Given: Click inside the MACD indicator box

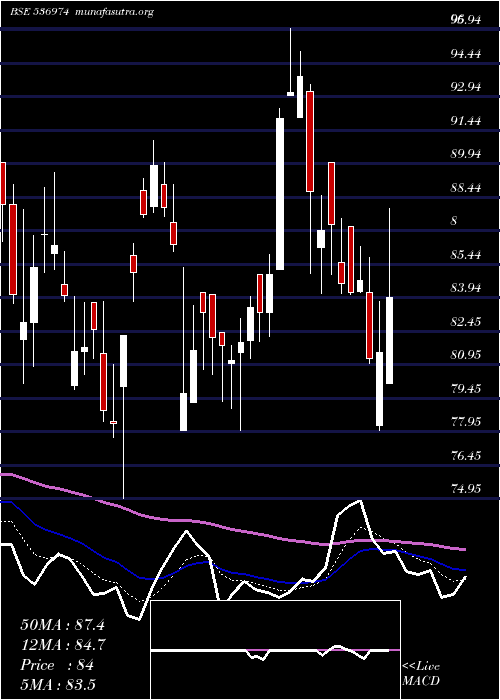Looking at the screenshot, I should 275,650.
